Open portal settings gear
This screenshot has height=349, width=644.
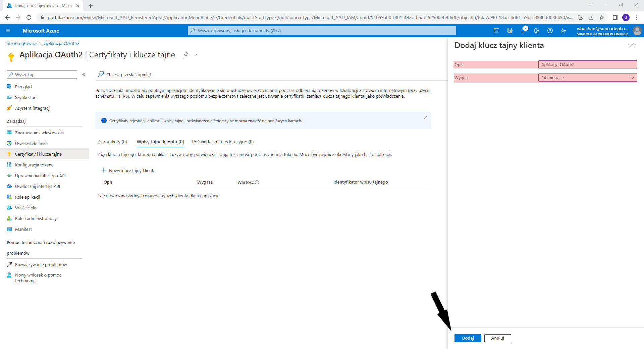coord(537,31)
